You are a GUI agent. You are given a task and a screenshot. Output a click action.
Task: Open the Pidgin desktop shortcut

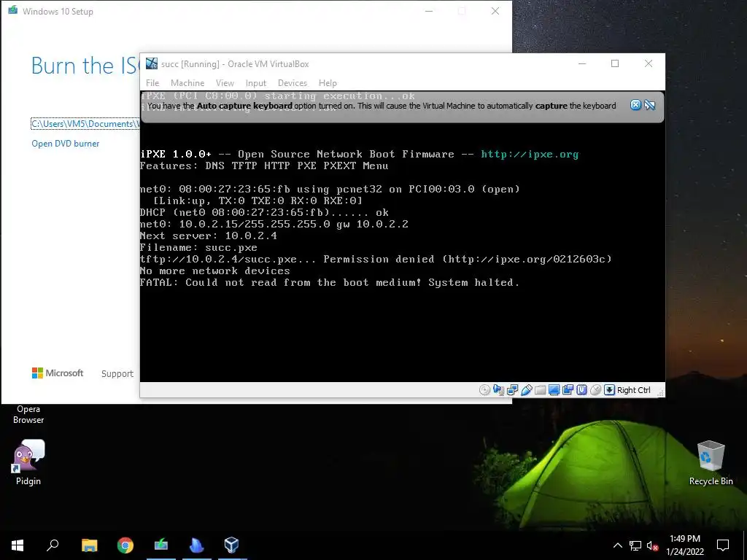(28, 462)
